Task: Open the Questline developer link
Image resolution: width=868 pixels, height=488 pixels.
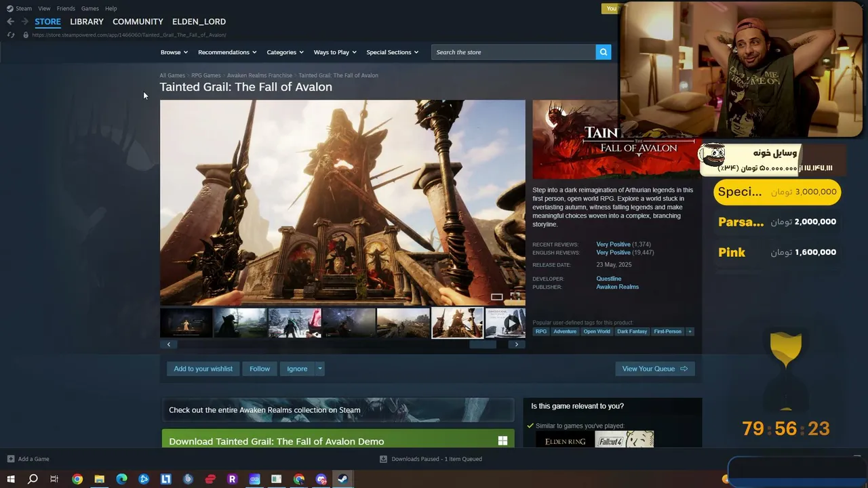Action: (608, 279)
